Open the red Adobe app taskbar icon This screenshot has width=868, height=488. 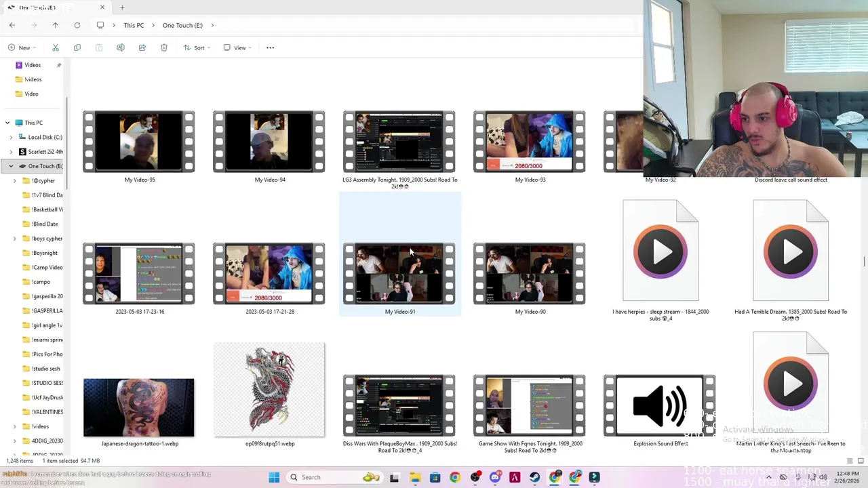point(515,477)
